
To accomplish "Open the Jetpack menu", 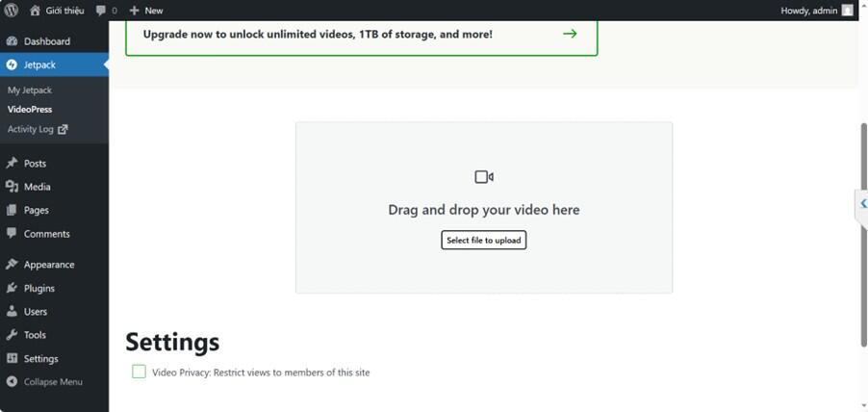I will click(54, 64).
